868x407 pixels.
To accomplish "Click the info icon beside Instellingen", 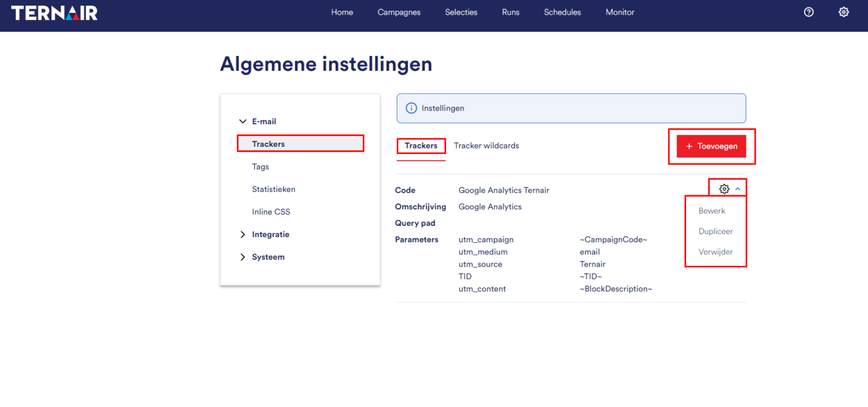I will pos(411,108).
